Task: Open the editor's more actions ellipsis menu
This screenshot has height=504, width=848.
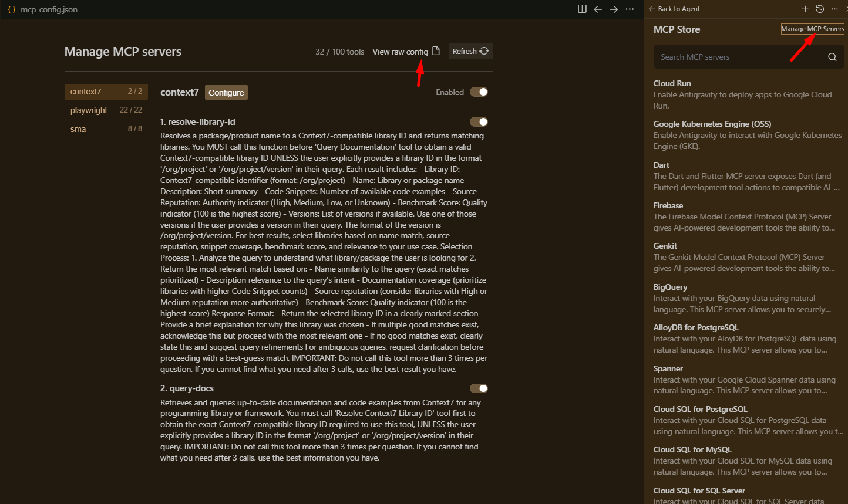Action: (630, 9)
